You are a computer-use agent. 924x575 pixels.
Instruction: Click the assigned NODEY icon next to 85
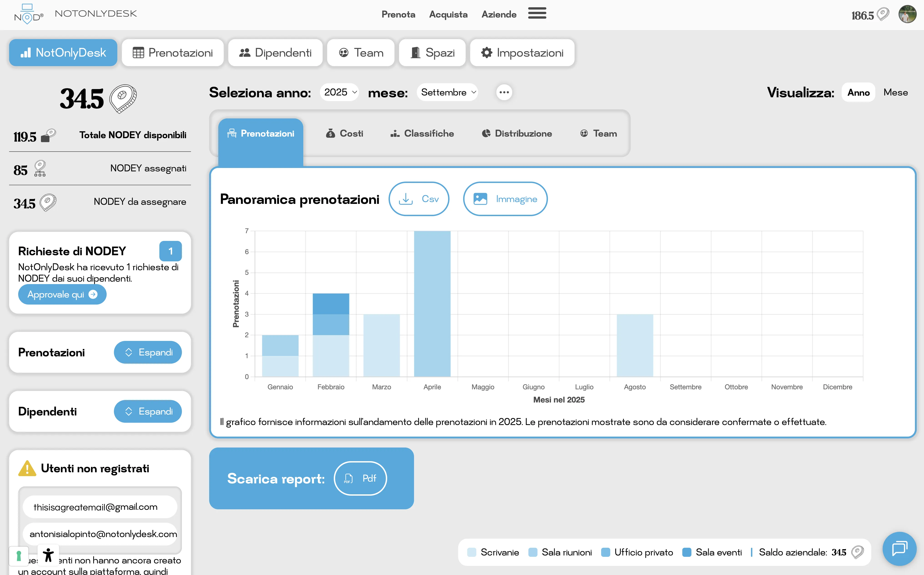(x=40, y=168)
